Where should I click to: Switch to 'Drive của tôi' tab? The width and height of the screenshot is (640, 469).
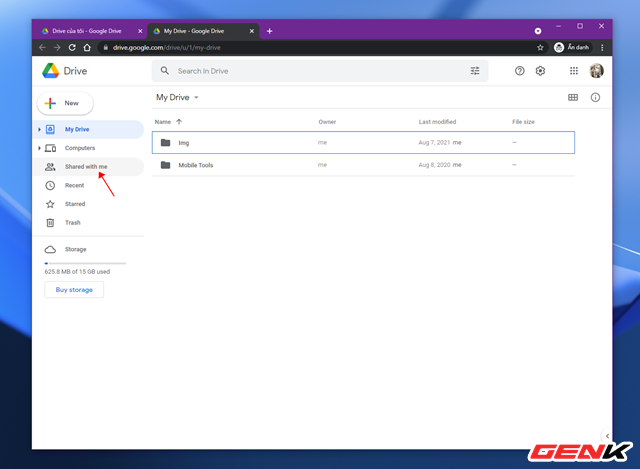87,31
